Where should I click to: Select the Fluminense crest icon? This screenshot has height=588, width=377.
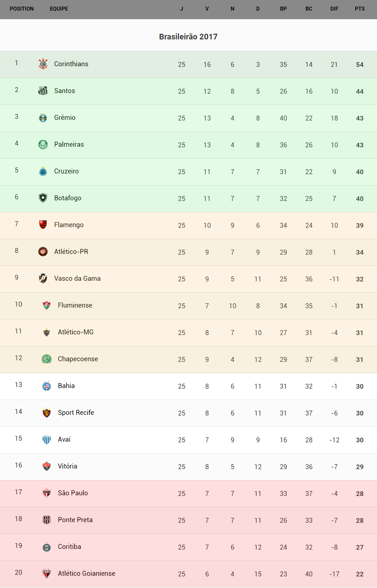coord(47,305)
